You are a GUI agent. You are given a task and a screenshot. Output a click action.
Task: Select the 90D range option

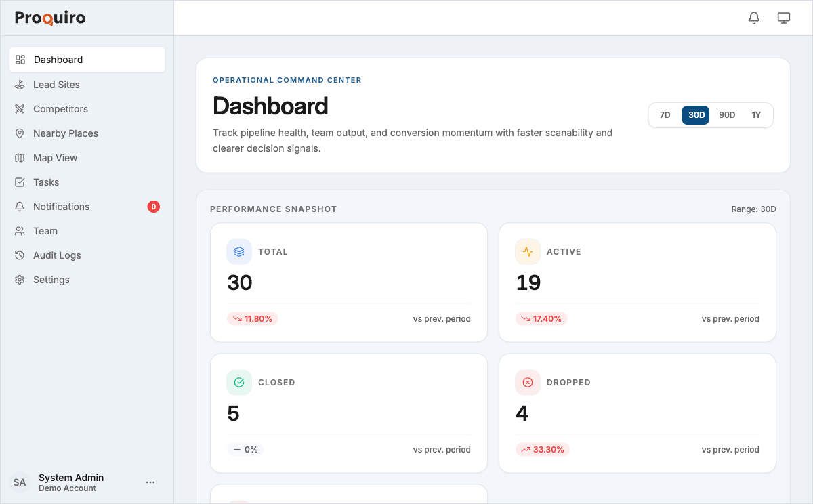coord(727,114)
